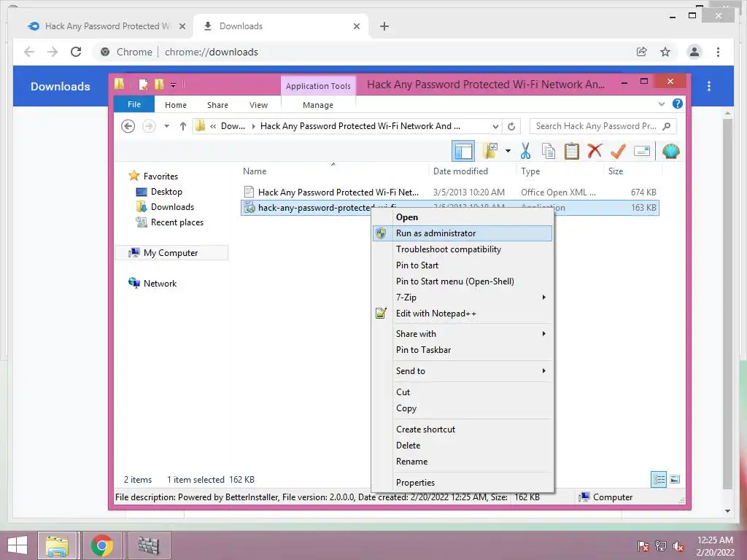Choose Create shortcut

click(x=462, y=429)
